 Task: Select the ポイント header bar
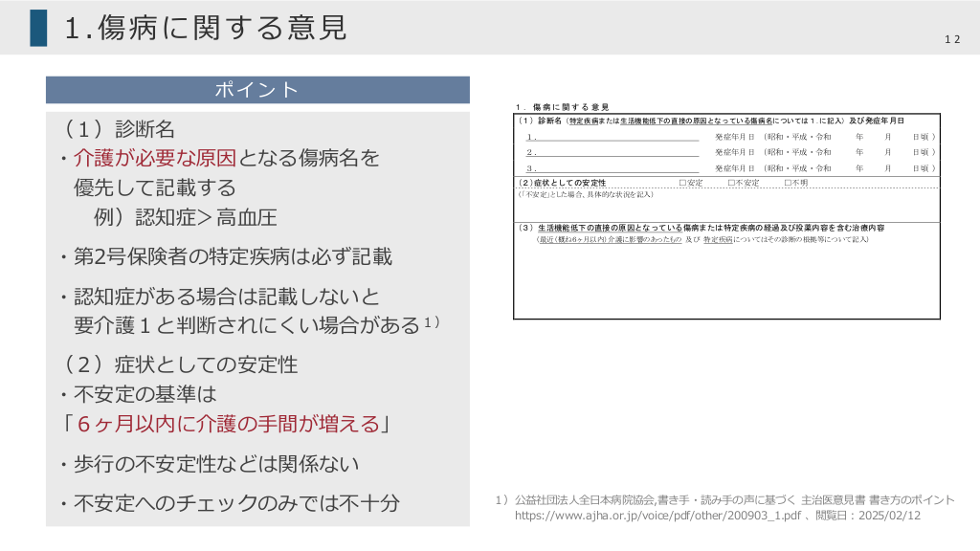257,90
